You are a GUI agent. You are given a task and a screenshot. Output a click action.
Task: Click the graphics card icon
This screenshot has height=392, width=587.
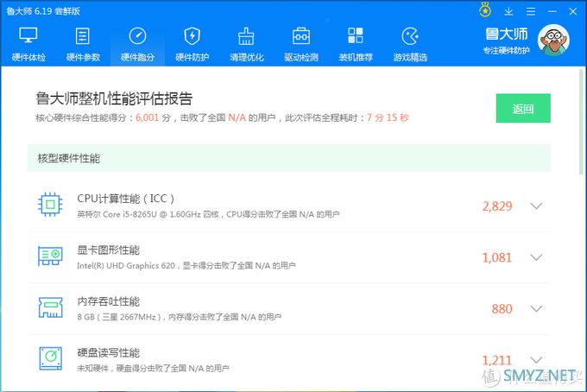point(50,256)
